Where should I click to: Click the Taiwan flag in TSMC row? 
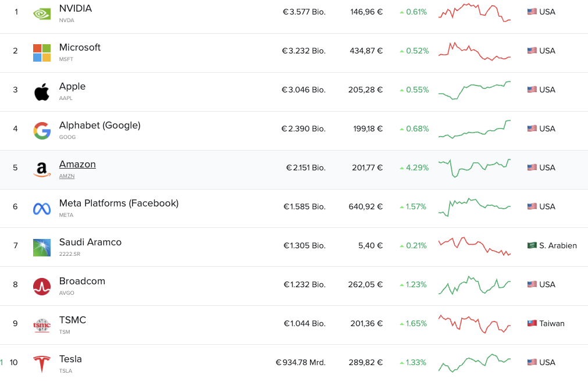click(x=532, y=323)
